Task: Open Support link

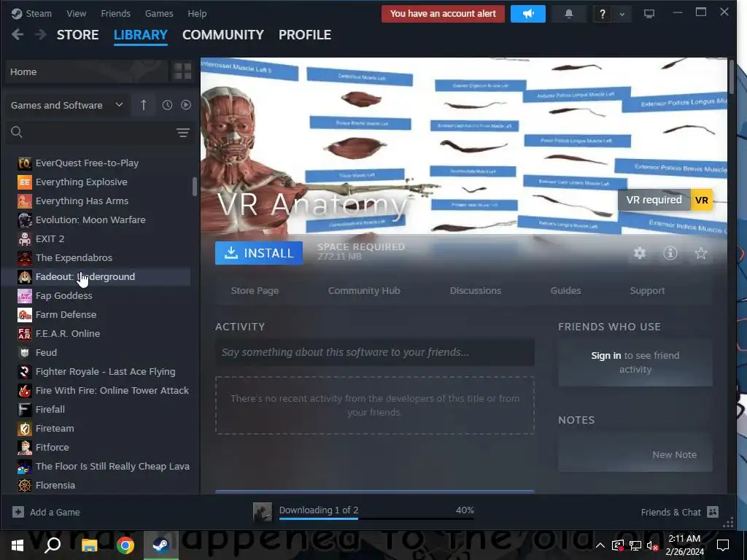Action: point(647,290)
